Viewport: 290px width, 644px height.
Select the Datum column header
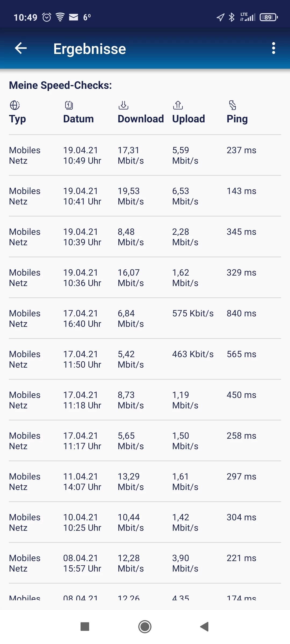point(78,119)
